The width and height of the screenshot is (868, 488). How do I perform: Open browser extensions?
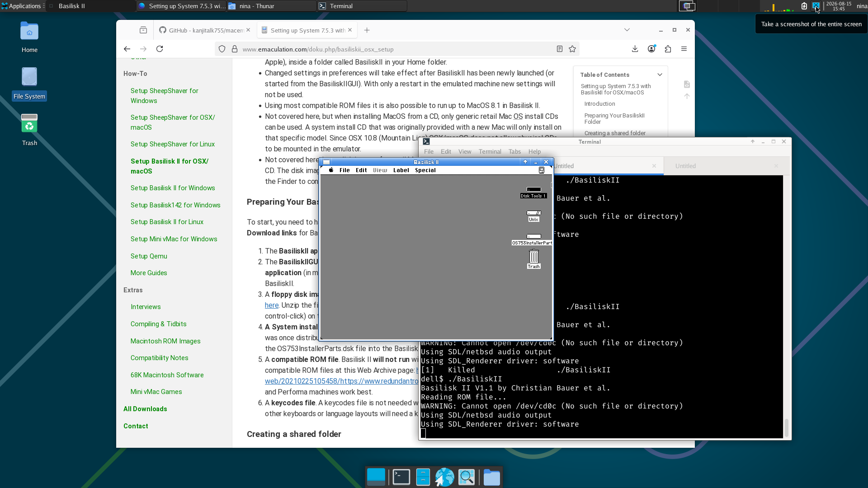[668, 49]
